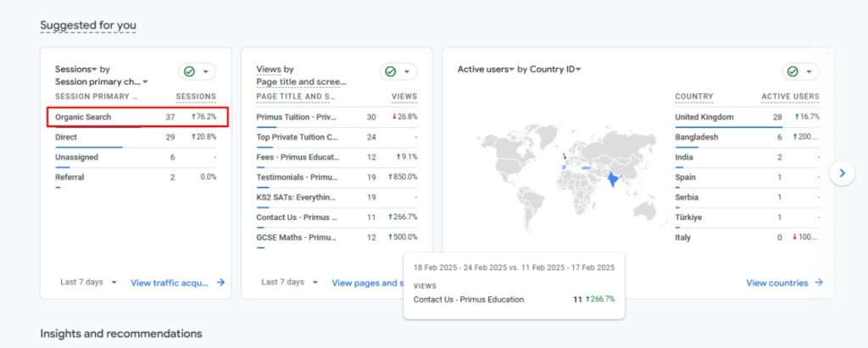Click the VIEWS column header
Screen dimensions: 868x348
click(404, 97)
